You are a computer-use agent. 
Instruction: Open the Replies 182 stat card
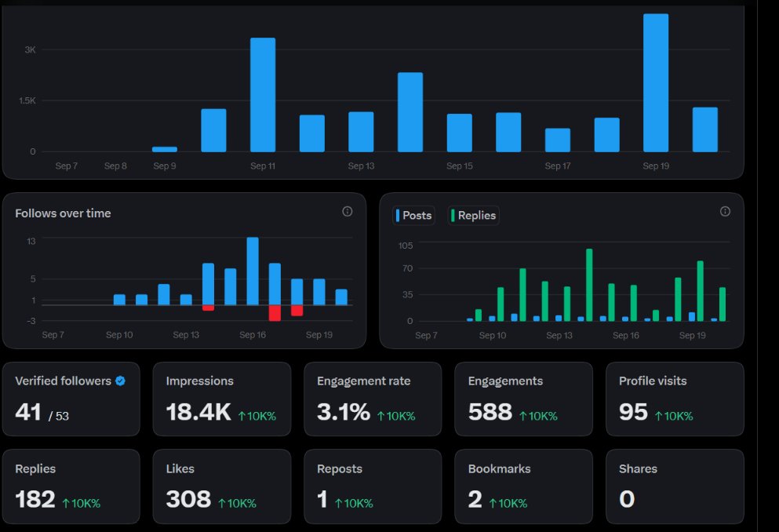point(71,486)
